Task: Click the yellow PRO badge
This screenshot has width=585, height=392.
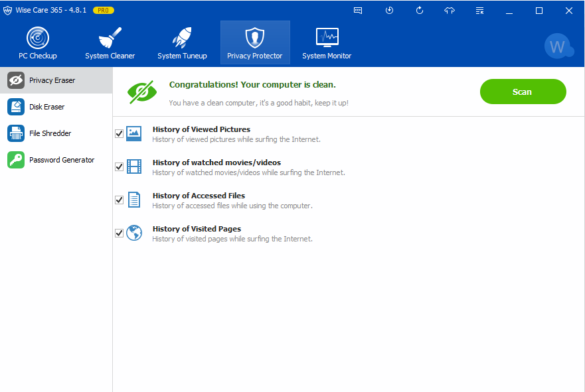Action: coord(104,11)
